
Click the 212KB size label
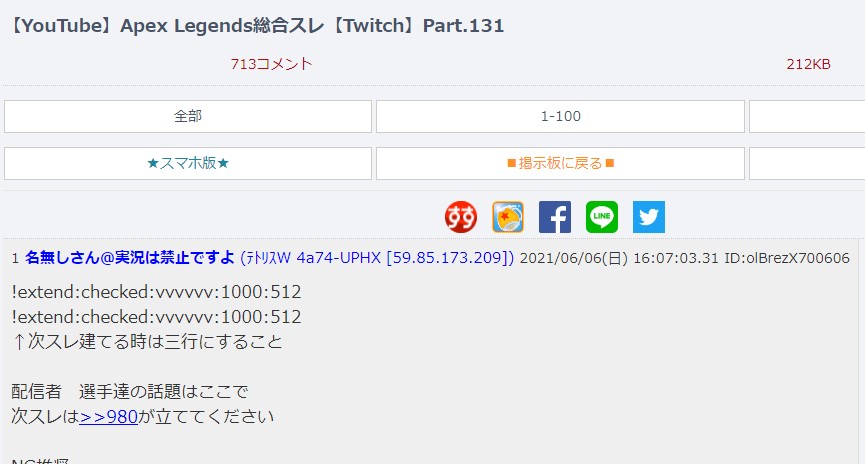tap(808, 64)
